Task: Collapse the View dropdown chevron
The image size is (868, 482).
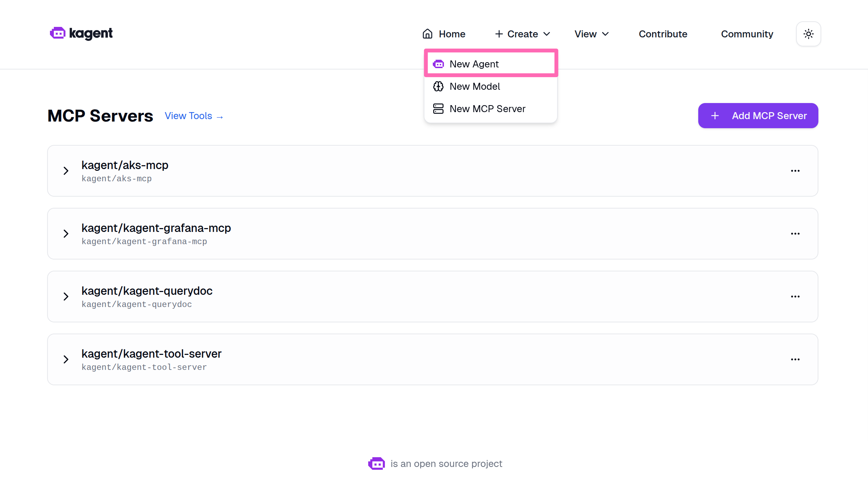Action: 606,34
